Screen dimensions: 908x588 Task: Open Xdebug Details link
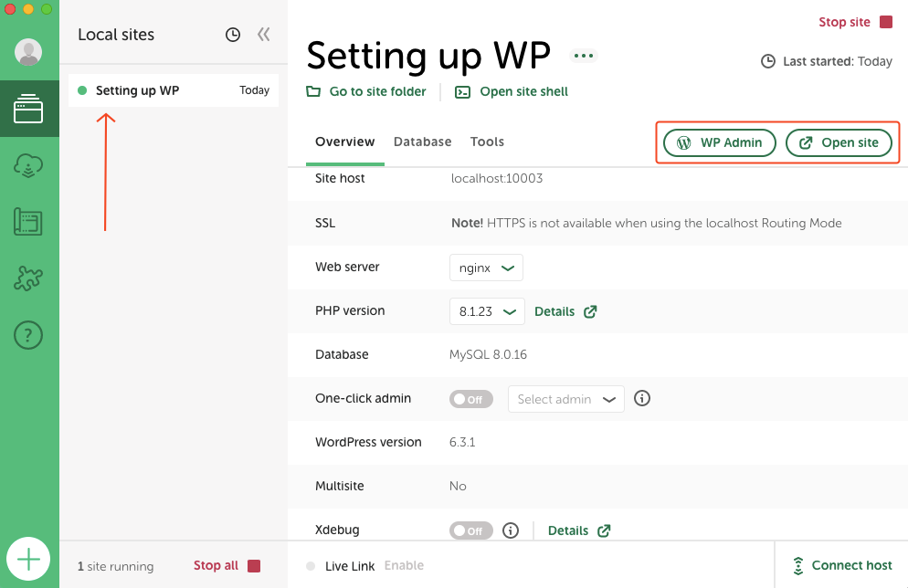coord(568,530)
